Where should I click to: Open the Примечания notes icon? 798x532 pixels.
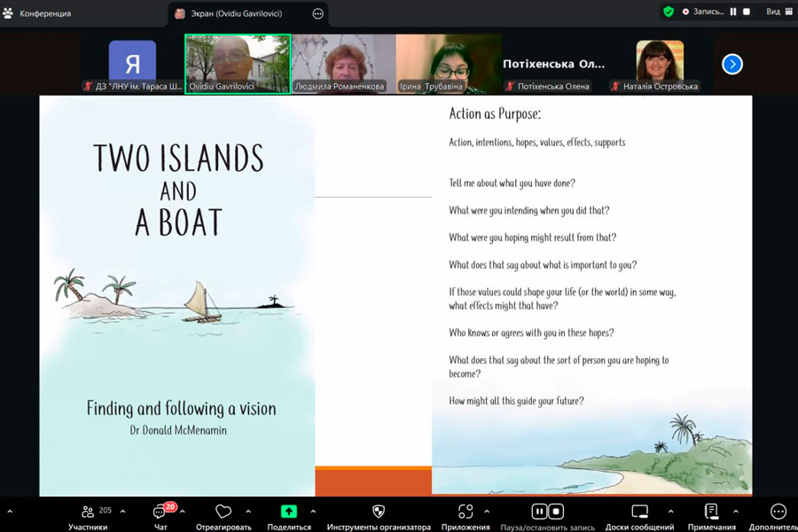pos(711,511)
